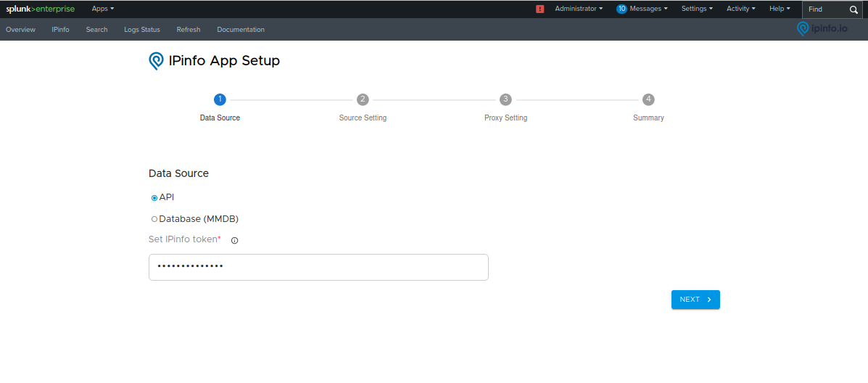Click the Proxy Setting step label
Screen dimensions: 868x383
[505, 118]
